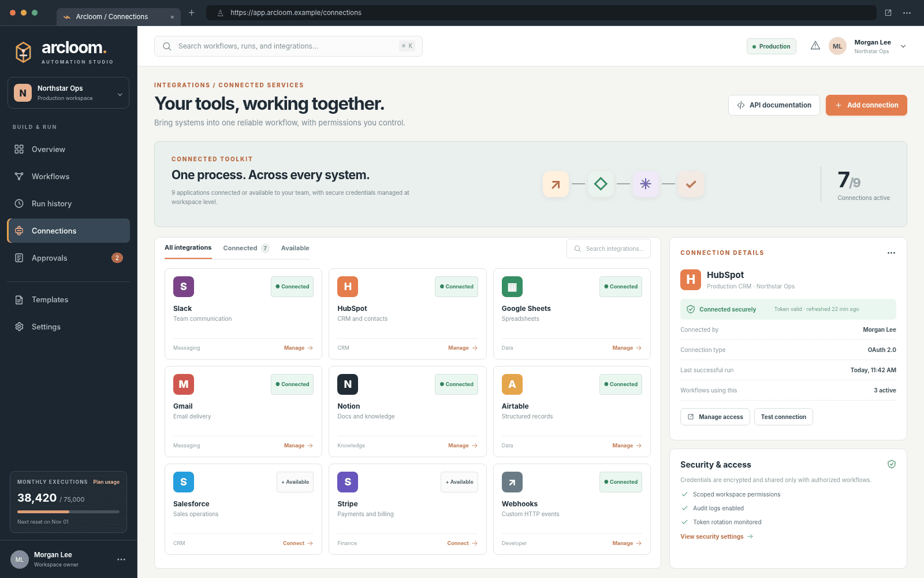Click the Notion app icon
Screen dimensions: 924x578
[348, 384]
